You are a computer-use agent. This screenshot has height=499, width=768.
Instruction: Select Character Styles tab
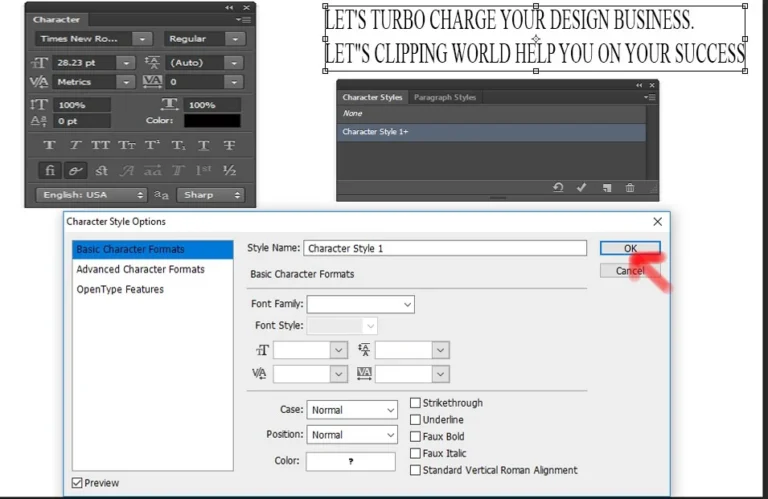[x=372, y=97]
